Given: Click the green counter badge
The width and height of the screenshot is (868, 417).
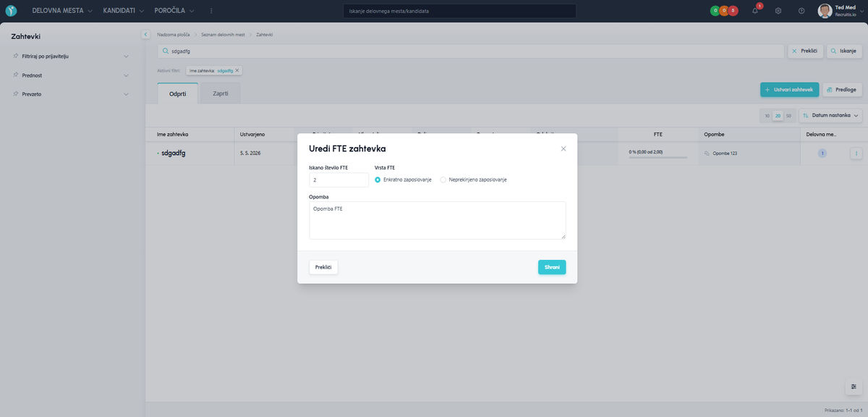Looking at the screenshot, I should click(715, 11).
